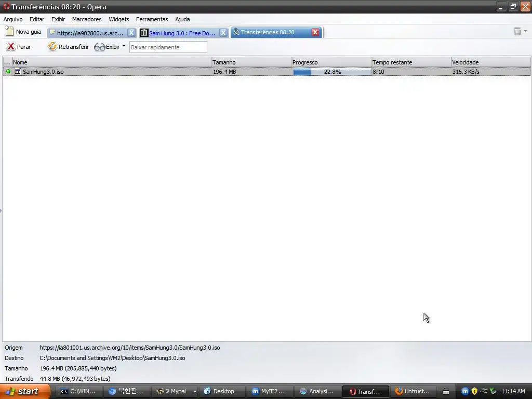Click the green status icon of SamHung3.0.iso
Viewport: 532px width, 399px height.
click(8, 71)
